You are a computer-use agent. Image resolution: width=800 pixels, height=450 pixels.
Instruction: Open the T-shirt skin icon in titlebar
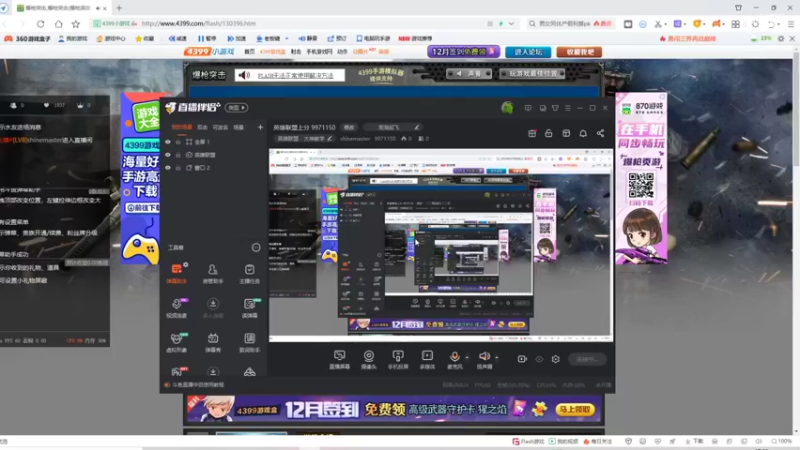point(555,108)
